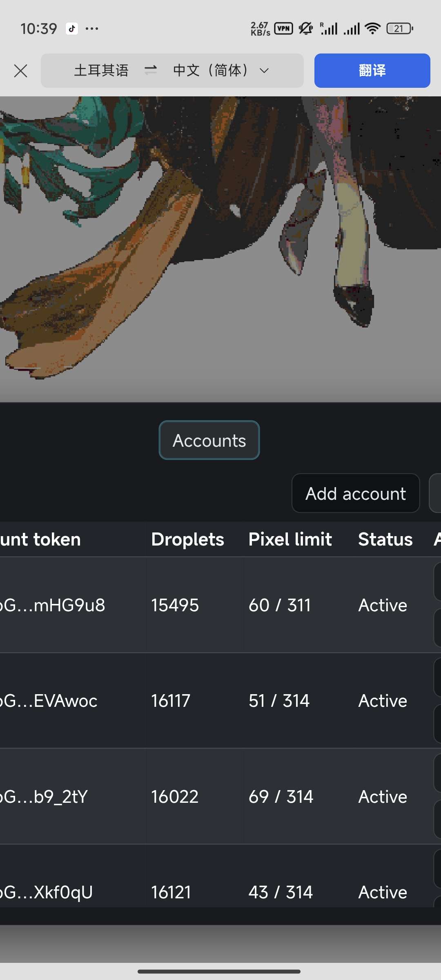Click the Add account button
The width and height of the screenshot is (441, 980).
point(356,493)
